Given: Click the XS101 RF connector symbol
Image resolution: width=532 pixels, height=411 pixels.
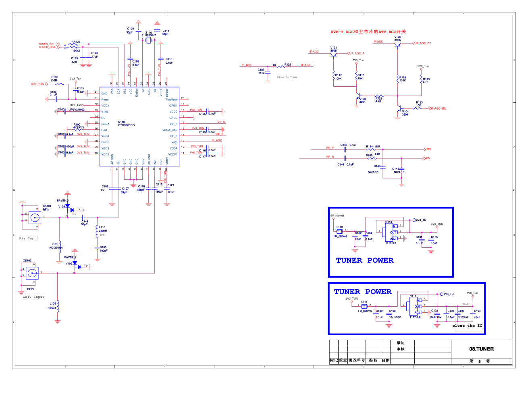Looking at the screenshot, I should tap(35, 218).
